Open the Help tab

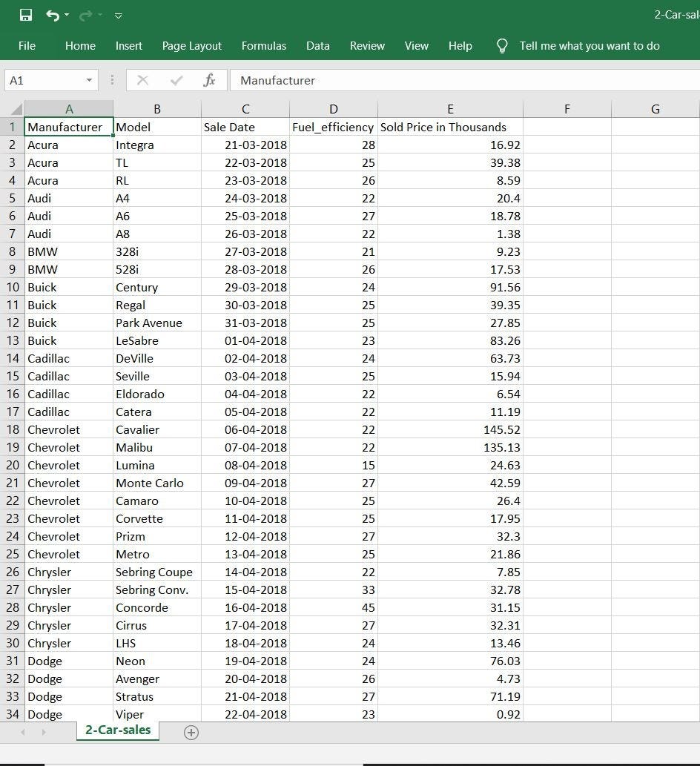(460, 46)
